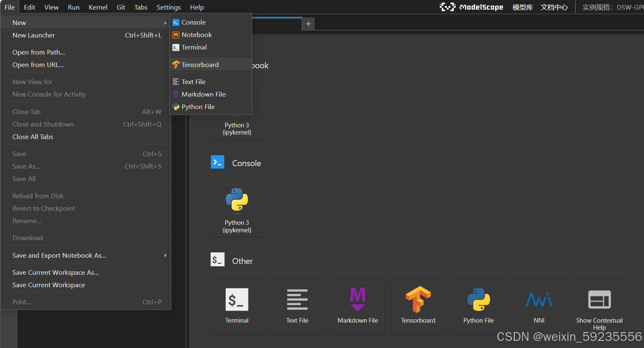This screenshot has width=644, height=348.
Task: Choose Tensorboard in the New submenu
Action: click(x=200, y=65)
